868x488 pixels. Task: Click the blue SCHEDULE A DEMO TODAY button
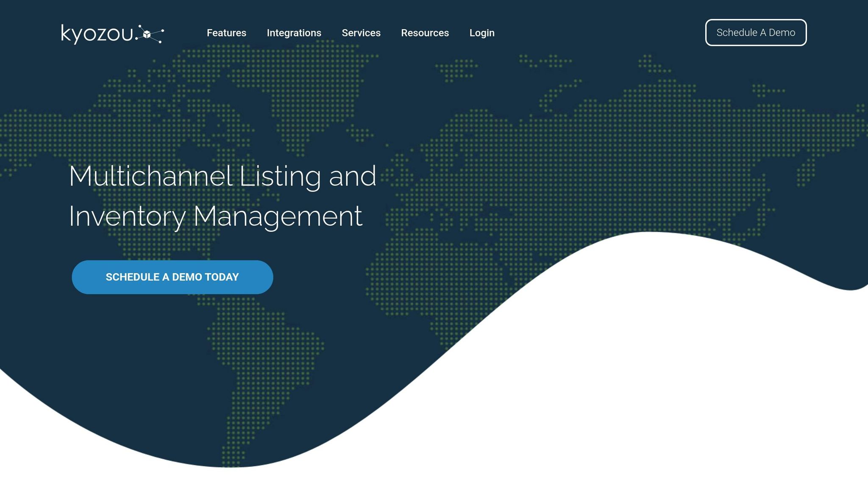172,277
